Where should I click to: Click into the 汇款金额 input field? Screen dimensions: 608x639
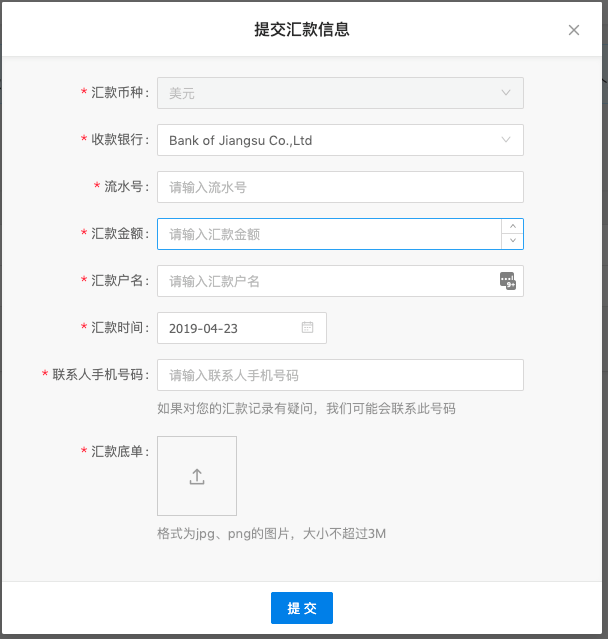[x=329, y=234]
